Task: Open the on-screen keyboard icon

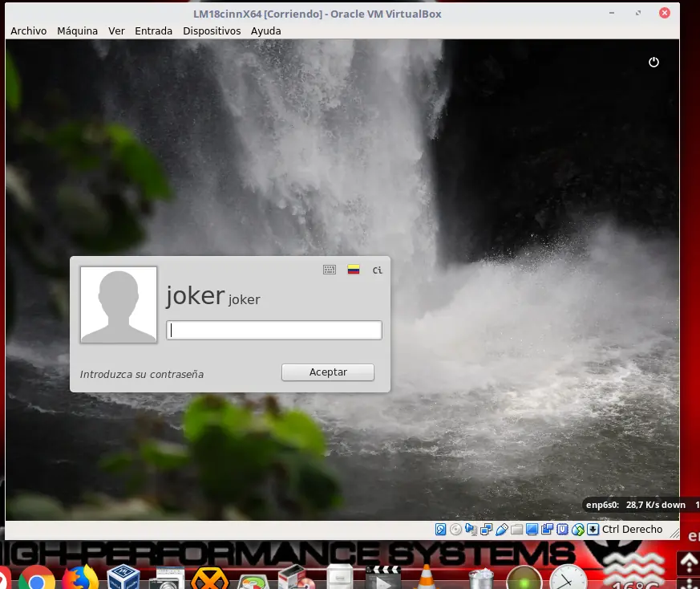Action: tap(330, 270)
